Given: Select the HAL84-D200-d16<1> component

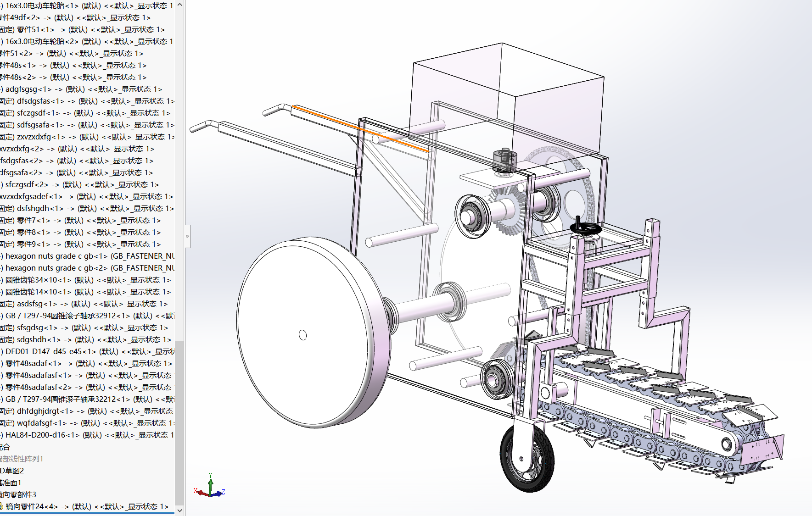Looking at the screenshot, I should [x=87, y=435].
